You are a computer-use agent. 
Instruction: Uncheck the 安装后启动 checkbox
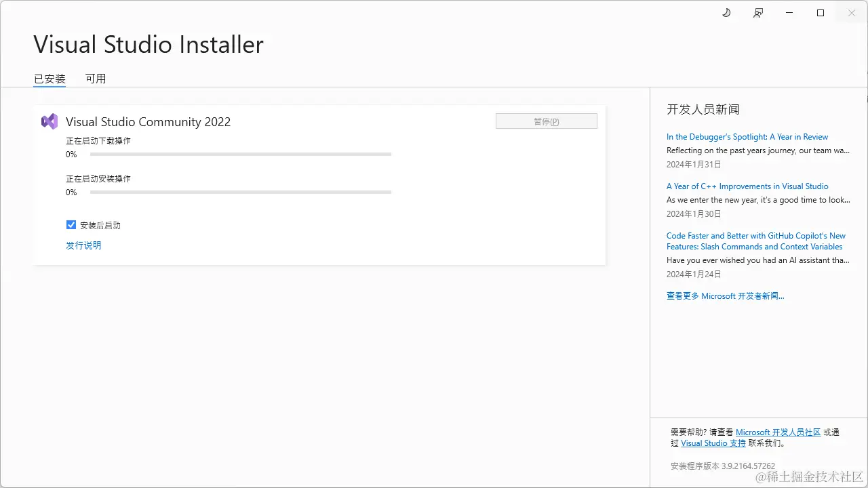coord(71,225)
